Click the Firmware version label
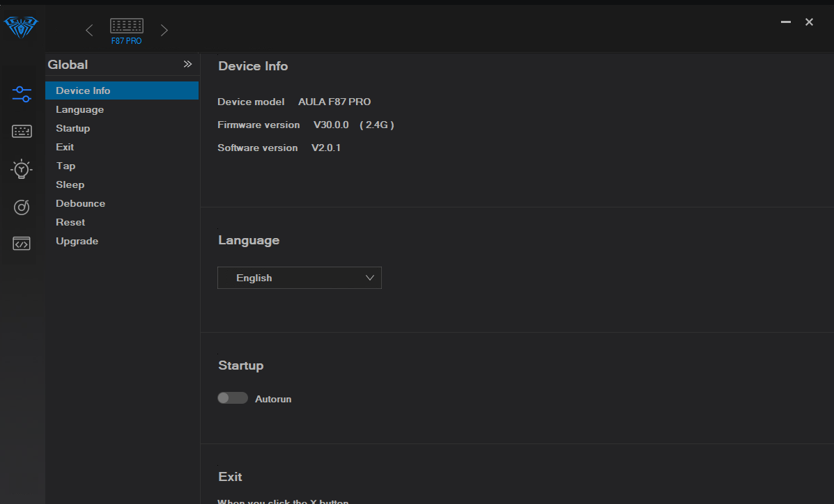 tap(258, 125)
